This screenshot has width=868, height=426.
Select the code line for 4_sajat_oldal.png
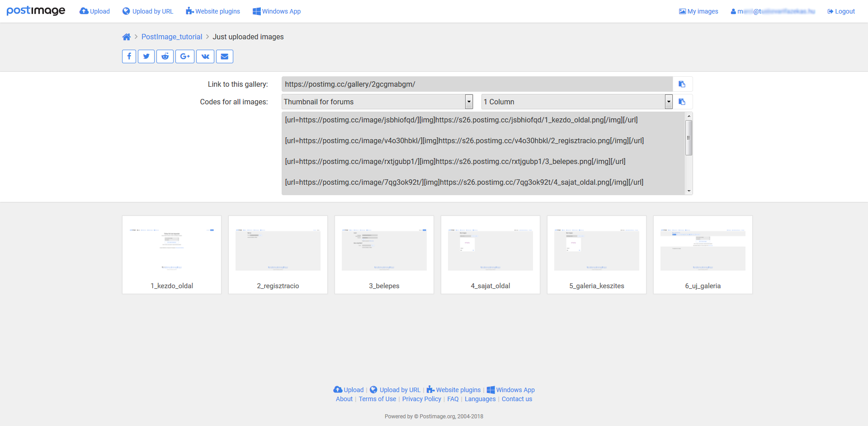[x=464, y=183]
